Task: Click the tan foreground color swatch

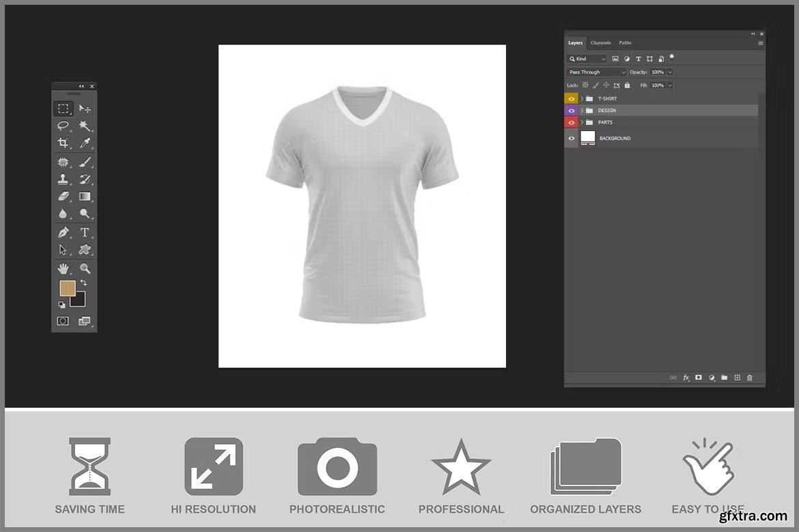Action: [67, 288]
